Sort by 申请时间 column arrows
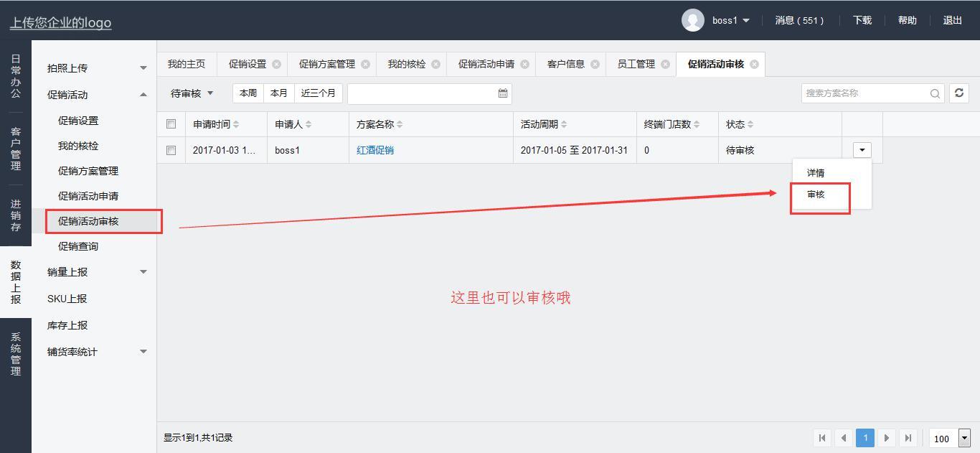980x453 pixels. point(236,124)
